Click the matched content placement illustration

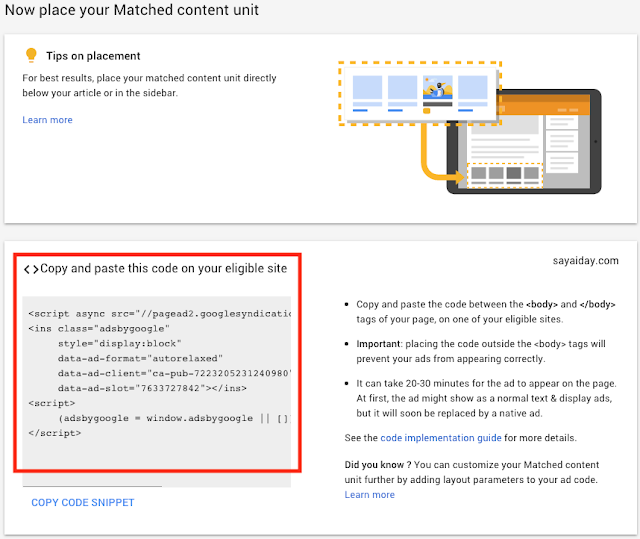tap(469, 128)
